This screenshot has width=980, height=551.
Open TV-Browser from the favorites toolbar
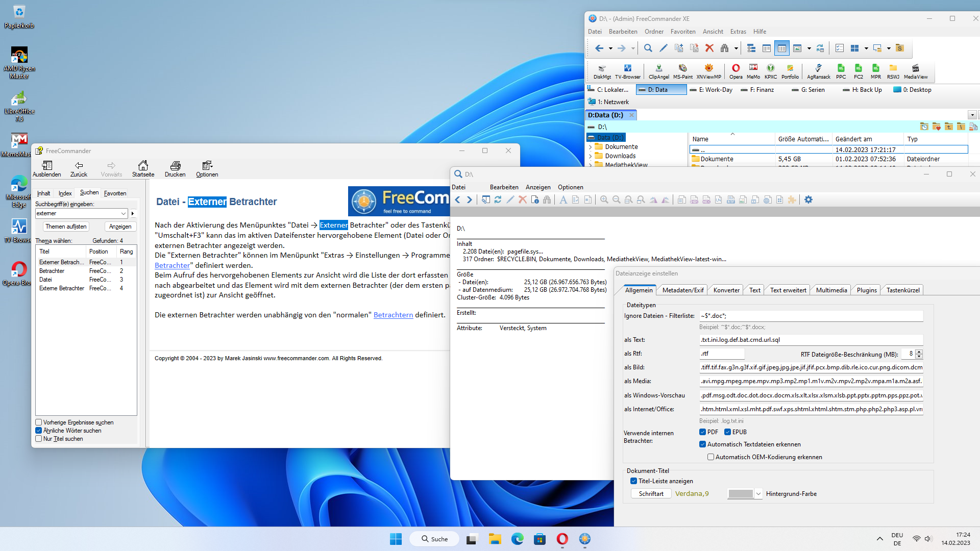(x=627, y=71)
